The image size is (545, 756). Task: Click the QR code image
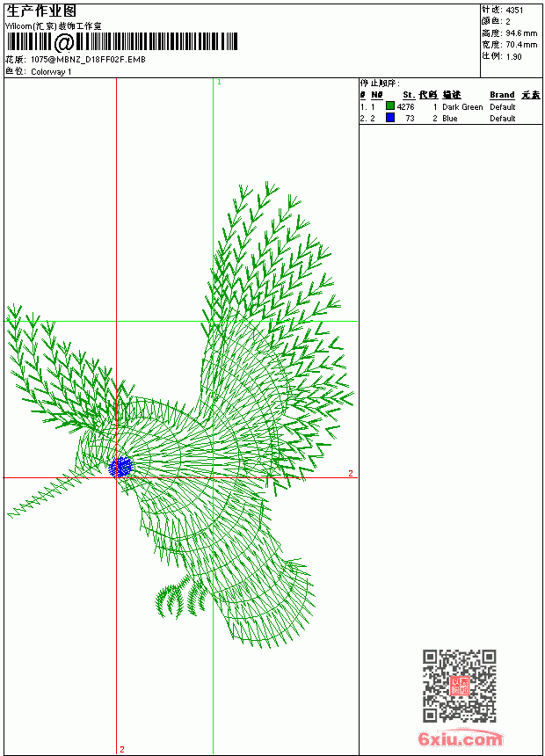[x=460, y=686]
